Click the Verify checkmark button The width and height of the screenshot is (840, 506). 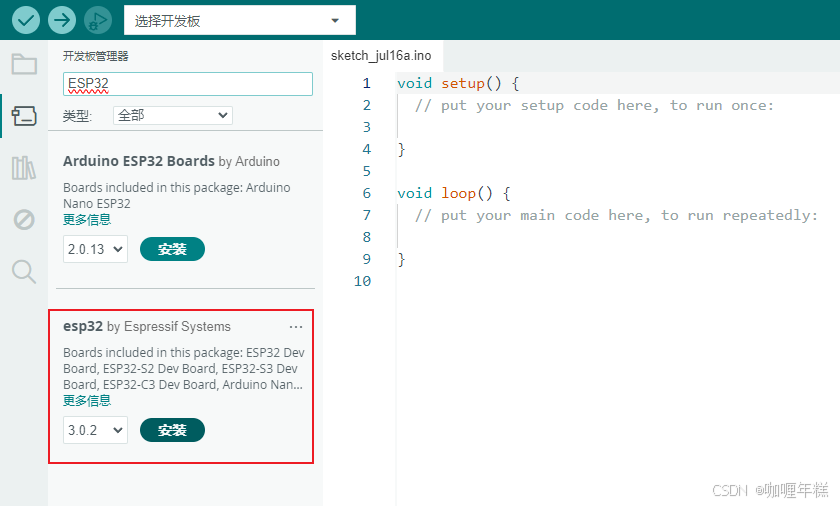[26, 20]
